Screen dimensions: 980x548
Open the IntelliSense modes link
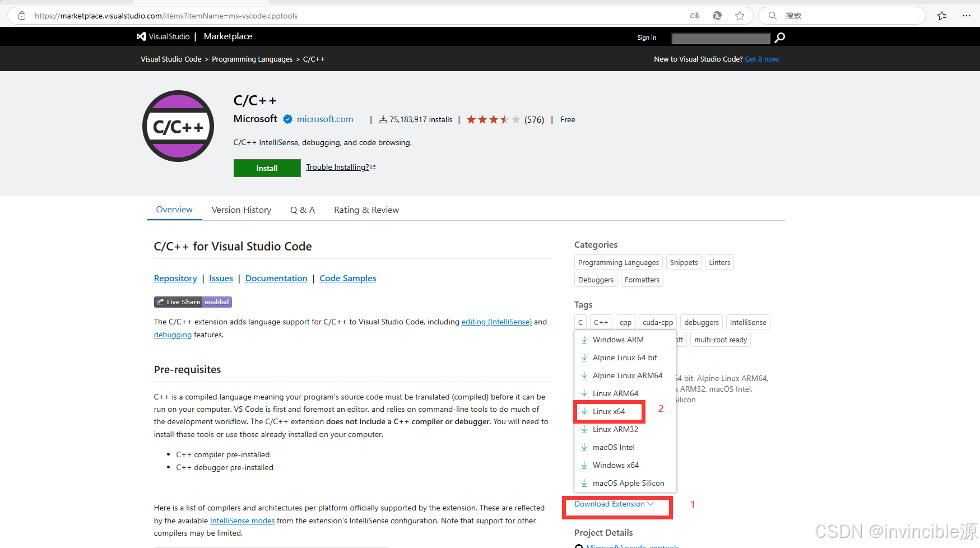pyautogui.click(x=242, y=521)
